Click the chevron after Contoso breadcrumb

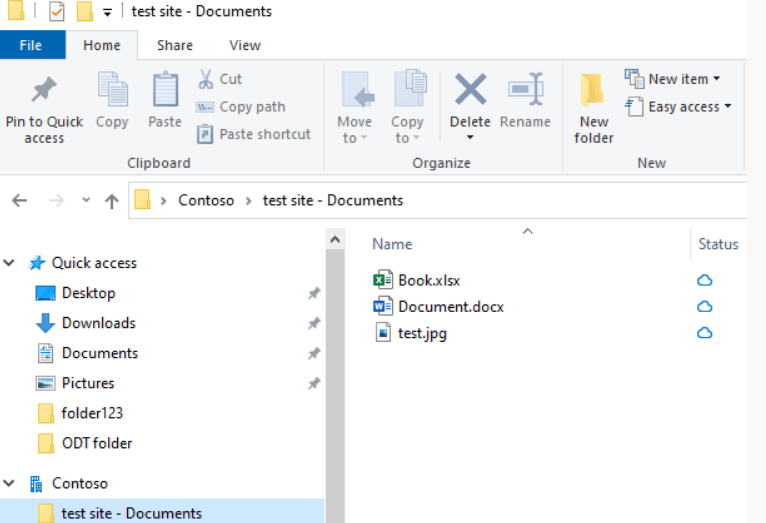click(x=249, y=201)
